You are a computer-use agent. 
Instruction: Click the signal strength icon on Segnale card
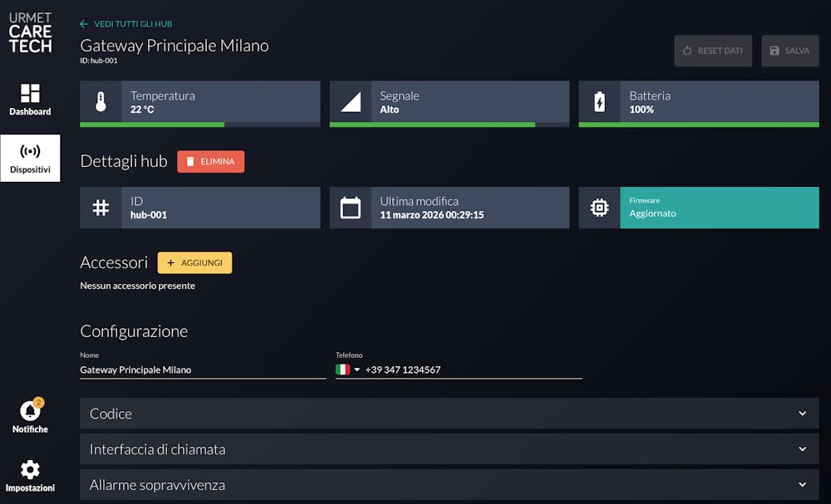349,103
